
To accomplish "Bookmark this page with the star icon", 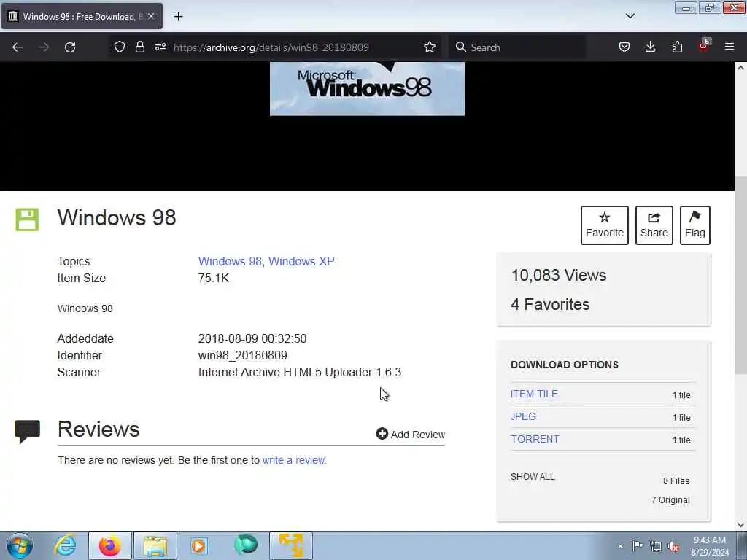I will click(x=429, y=47).
